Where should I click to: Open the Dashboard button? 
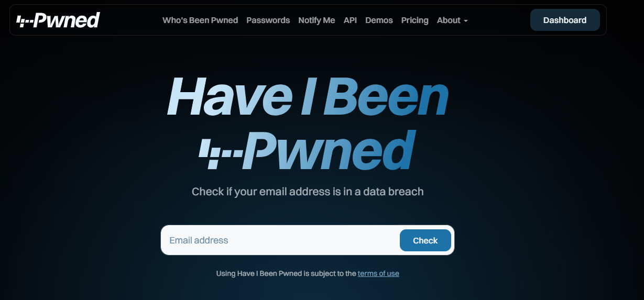pos(565,20)
